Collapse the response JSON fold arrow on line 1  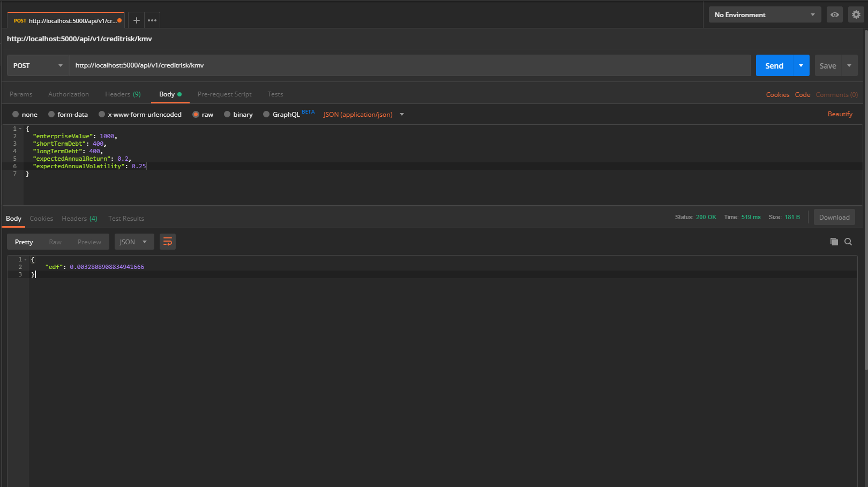[x=25, y=259]
